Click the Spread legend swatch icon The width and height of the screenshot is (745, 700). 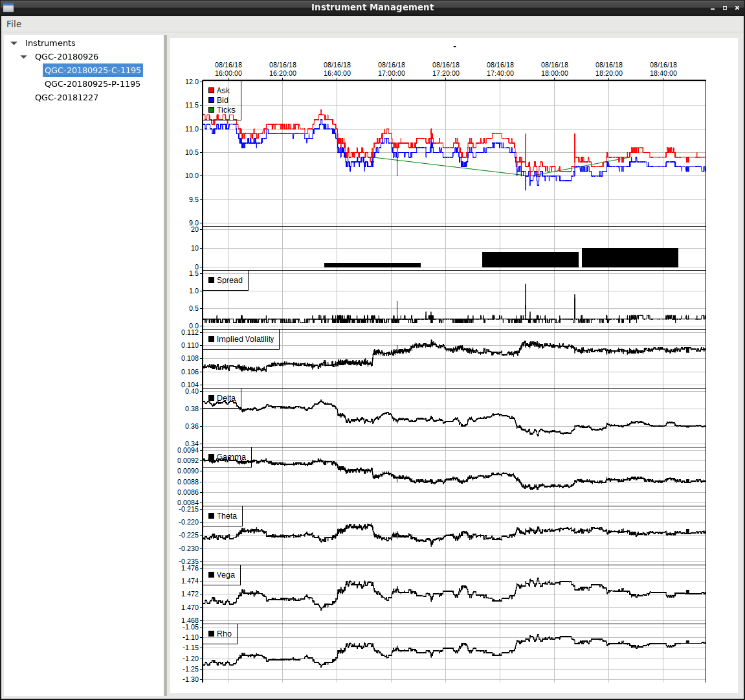[x=212, y=280]
